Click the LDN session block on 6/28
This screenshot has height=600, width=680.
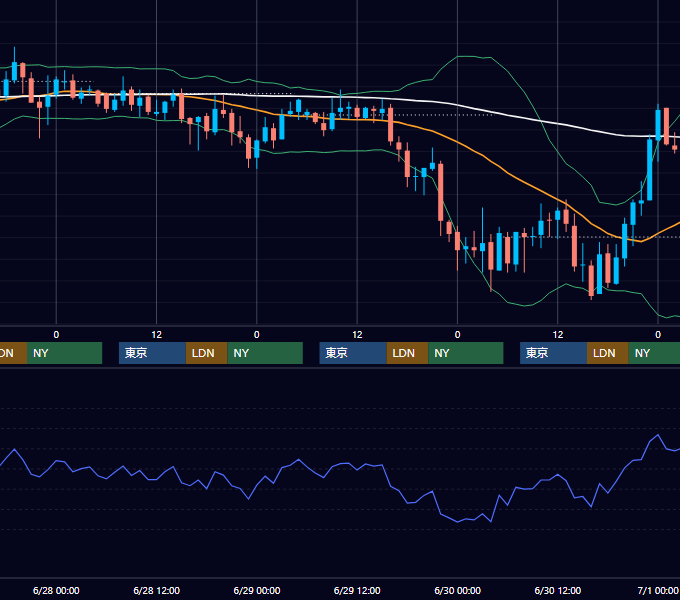[206, 353]
